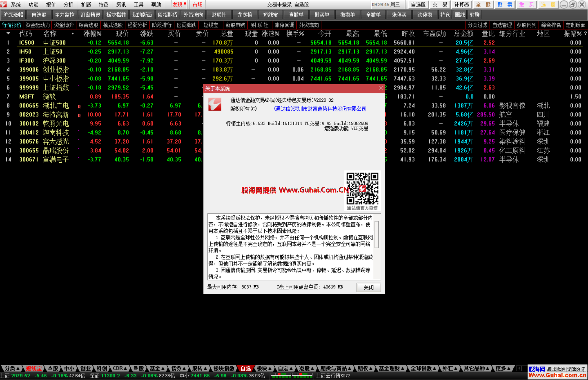Viewport: 588px width, 380px height.
Task: Open the 帮助 menu
Action: tap(156, 5)
